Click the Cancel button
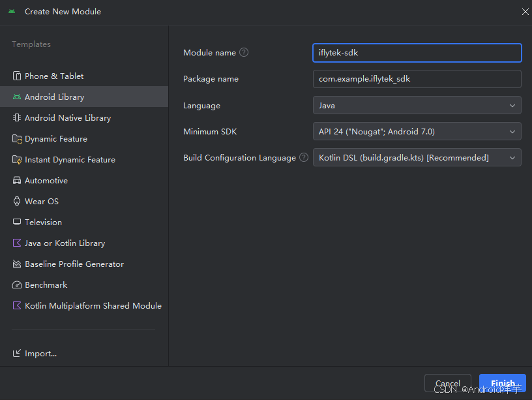The height and width of the screenshot is (400, 532). point(448,383)
